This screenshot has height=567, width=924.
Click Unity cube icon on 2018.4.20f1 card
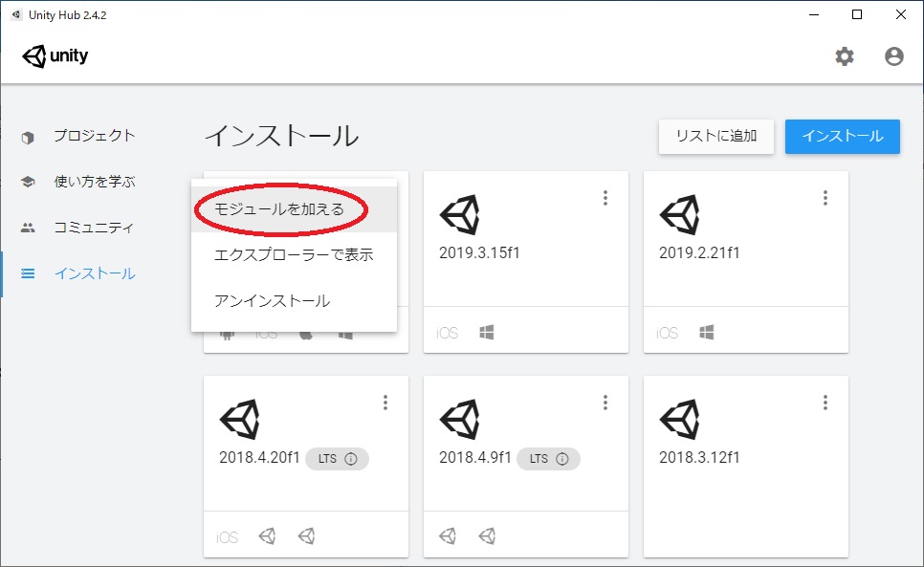pos(240,419)
